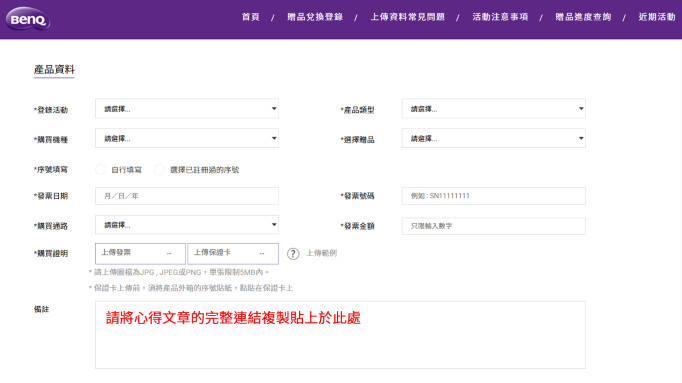
Task: Select the 自行填寫 radio option
Action: [x=100, y=170]
